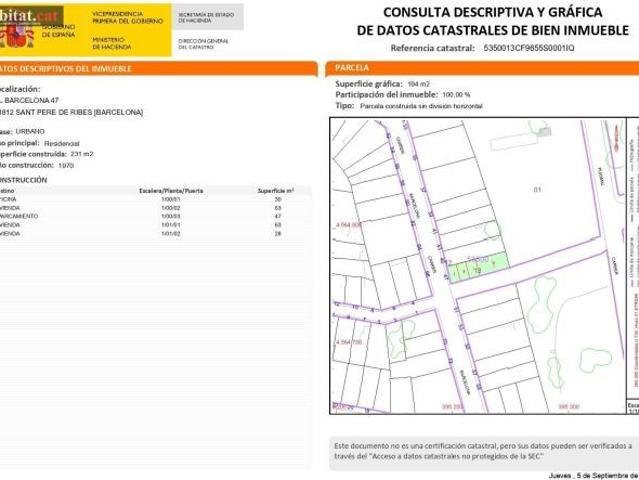Click 'MINISTERIO DE HACIENDA' text

112,43
